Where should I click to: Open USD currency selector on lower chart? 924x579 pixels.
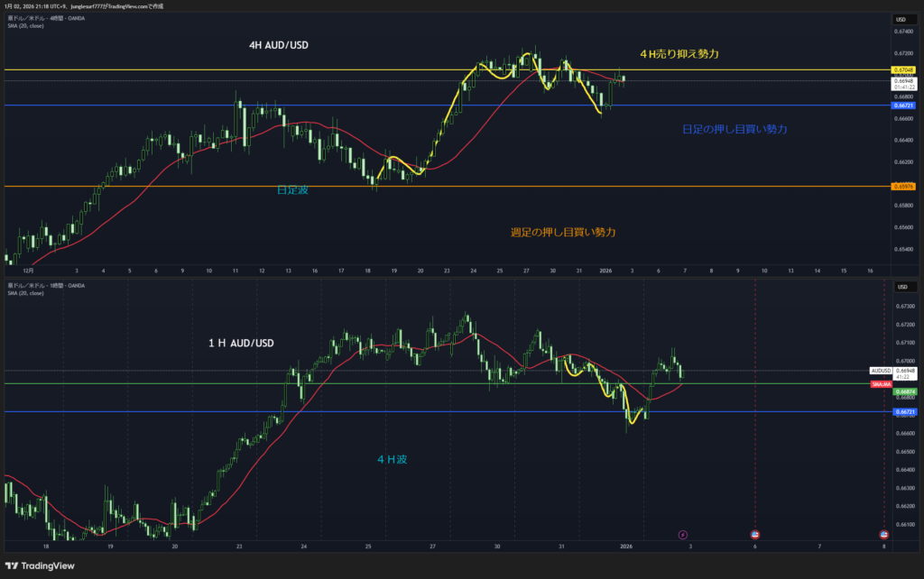tap(900, 287)
